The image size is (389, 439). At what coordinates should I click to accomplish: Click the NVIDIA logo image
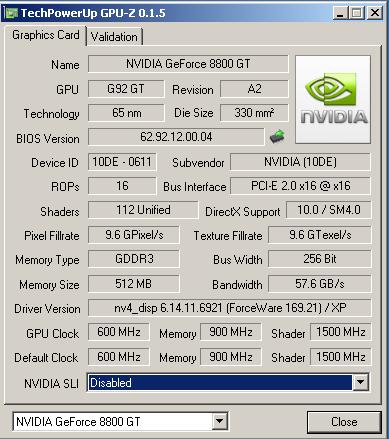pos(333,100)
